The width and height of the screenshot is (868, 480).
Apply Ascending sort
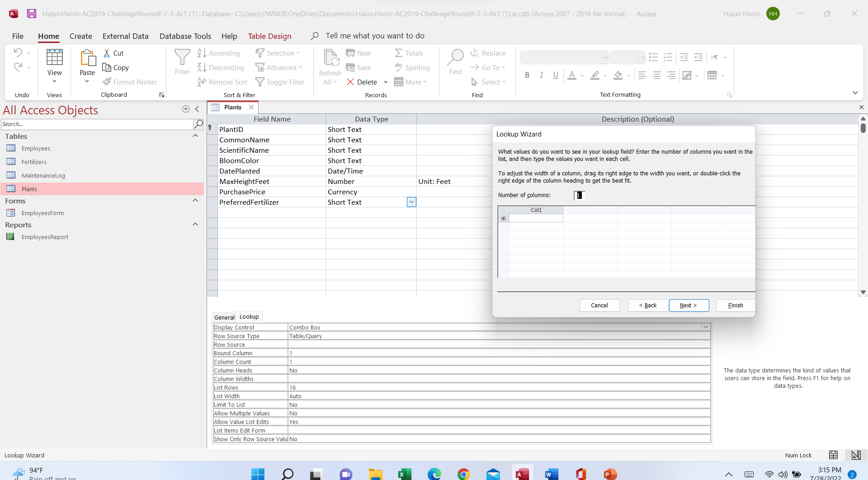click(218, 53)
